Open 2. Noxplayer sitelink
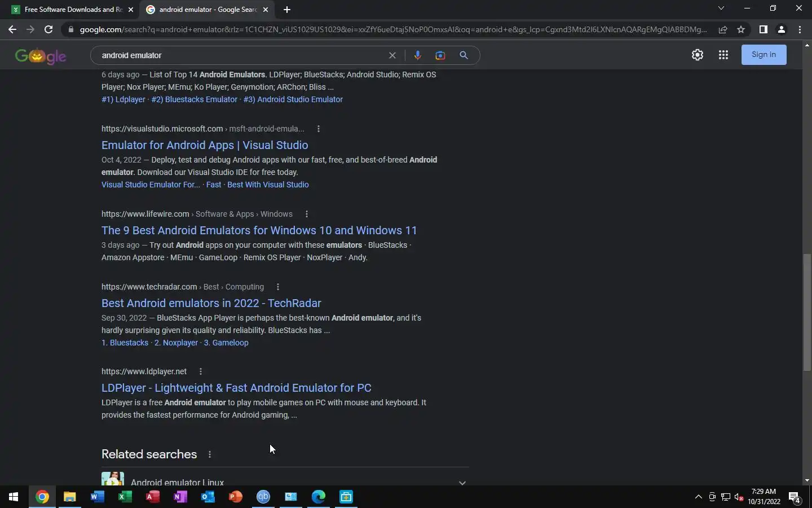Image resolution: width=812 pixels, height=508 pixels. (x=176, y=343)
